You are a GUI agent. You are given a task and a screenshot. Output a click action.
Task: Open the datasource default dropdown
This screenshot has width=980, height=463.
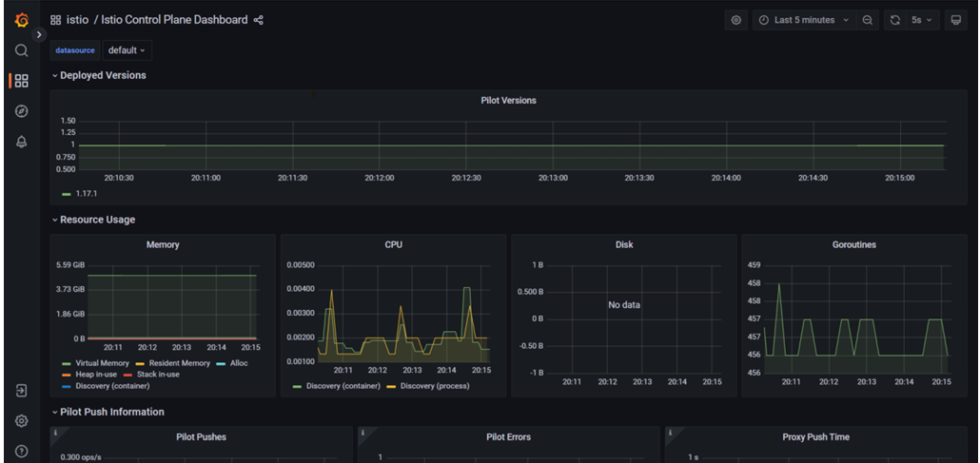click(x=127, y=50)
